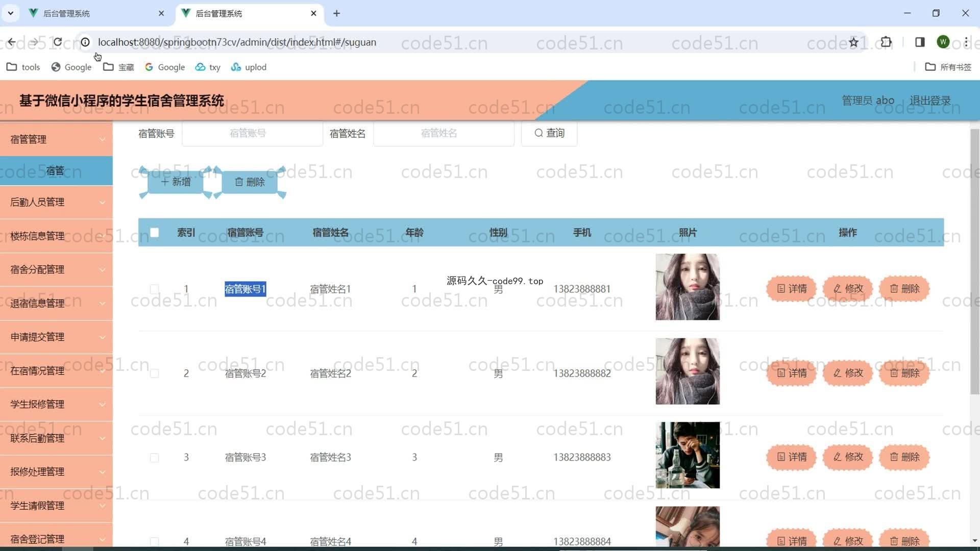Check the checkbox for row 2
This screenshot has height=551, width=980.
(x=154, y=373)
